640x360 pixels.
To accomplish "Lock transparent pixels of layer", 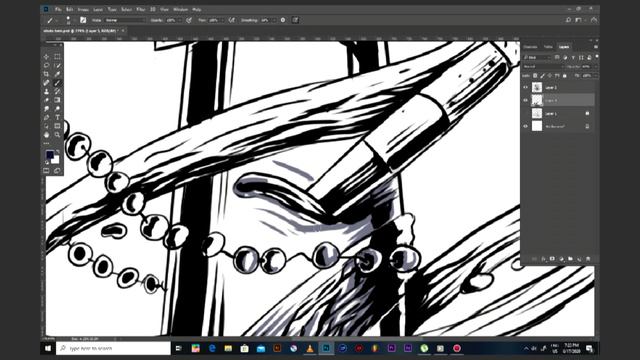I will click(x=535, y=76).
